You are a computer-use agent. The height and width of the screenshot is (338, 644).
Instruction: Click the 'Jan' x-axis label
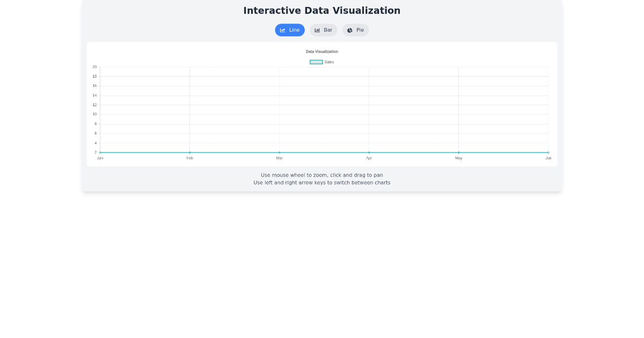pos(100,158)
